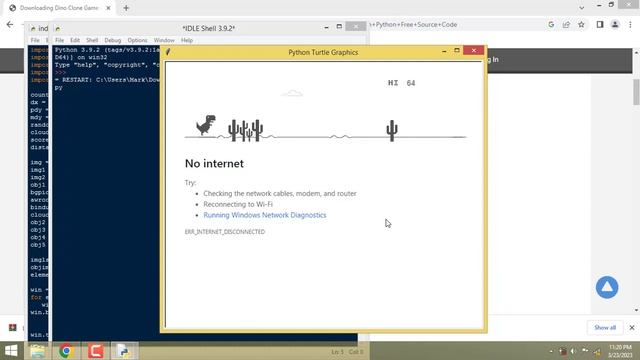Click Python Turtle Graphics feather icon
Image resolution: width=640 pixels, height=360 pixels.
168,52
